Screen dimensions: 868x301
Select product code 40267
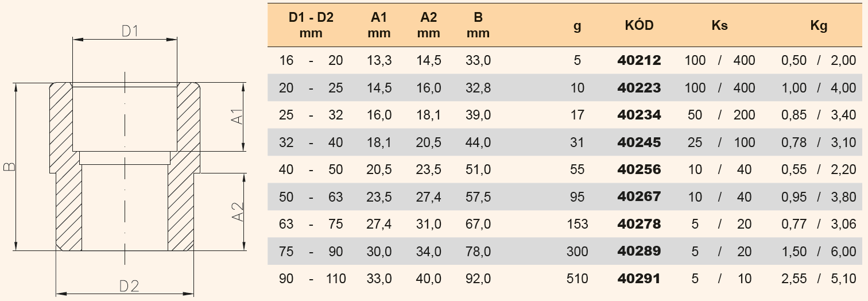pyautogui.click(x=639, y=196)
